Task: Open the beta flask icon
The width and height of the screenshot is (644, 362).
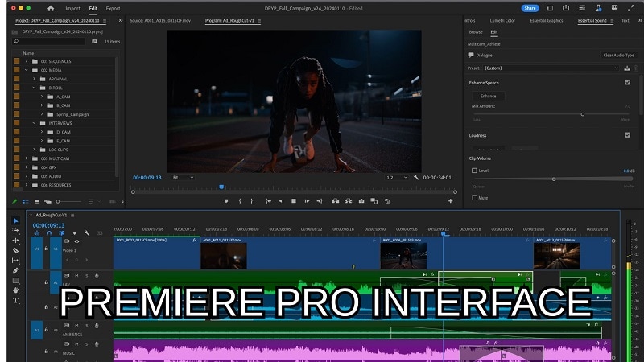Action: [x=598, y=8]
